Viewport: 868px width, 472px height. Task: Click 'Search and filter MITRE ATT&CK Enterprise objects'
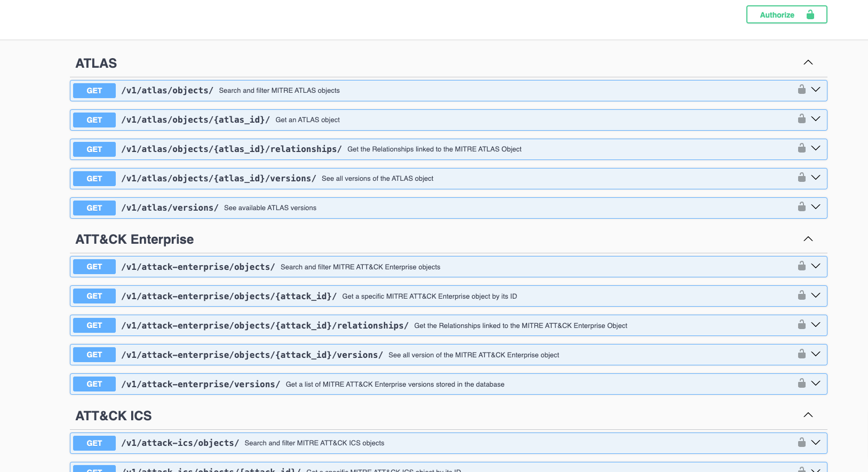(361, 267)
